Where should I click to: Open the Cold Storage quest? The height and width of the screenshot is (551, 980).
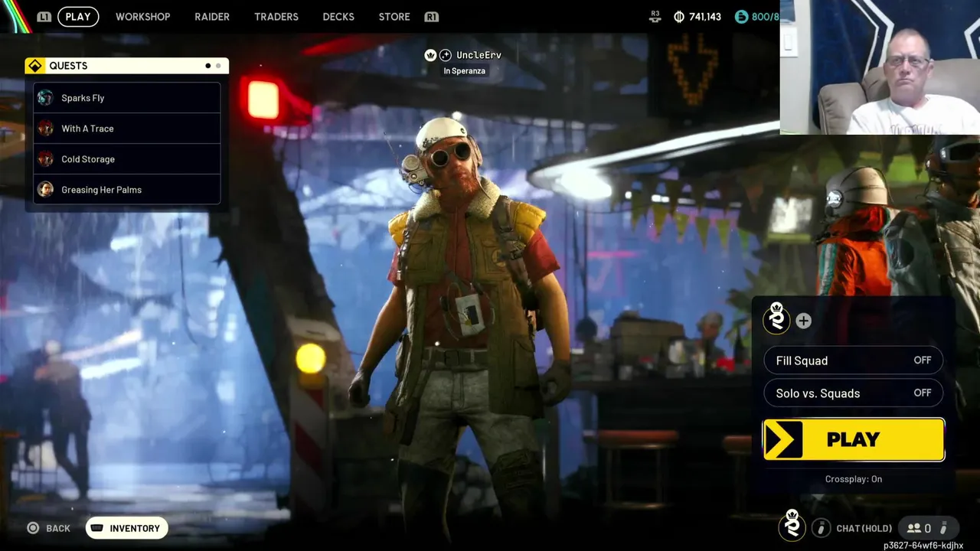point(127,159)
